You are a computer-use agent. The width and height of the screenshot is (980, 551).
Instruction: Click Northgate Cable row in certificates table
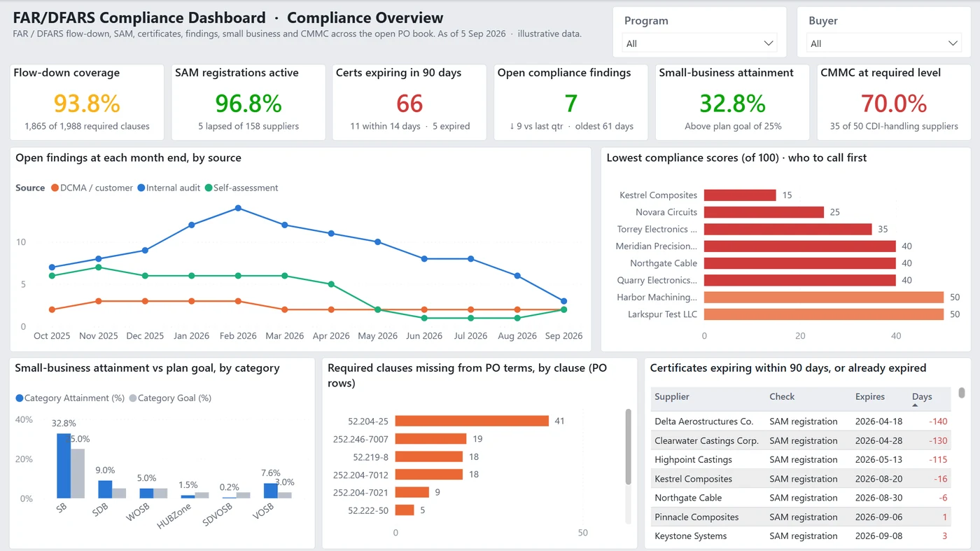pyautogui.click(x=801, y=498)
